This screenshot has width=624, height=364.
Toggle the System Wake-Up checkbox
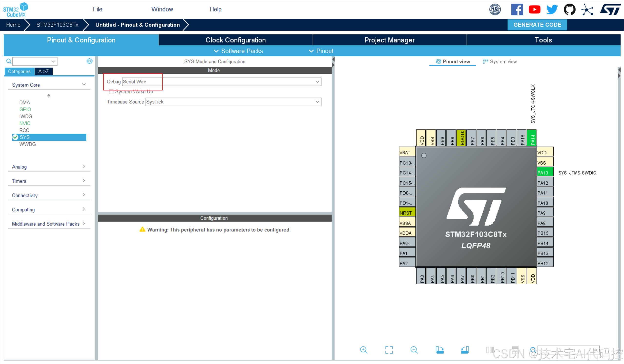(x=111, y=91)
